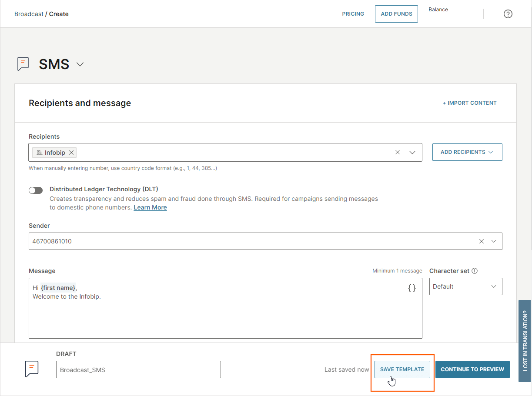
Task: Click ADD FUNDS button
Action: (x=396, y=14)
